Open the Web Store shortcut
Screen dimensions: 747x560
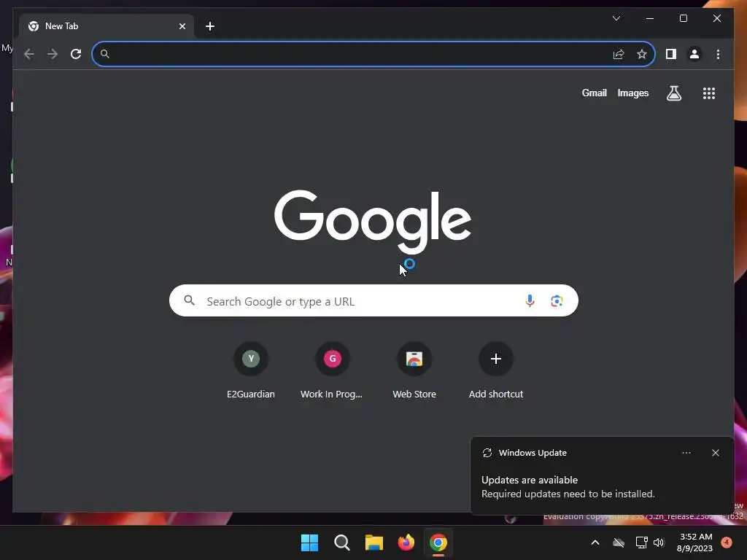pos(414,371)
